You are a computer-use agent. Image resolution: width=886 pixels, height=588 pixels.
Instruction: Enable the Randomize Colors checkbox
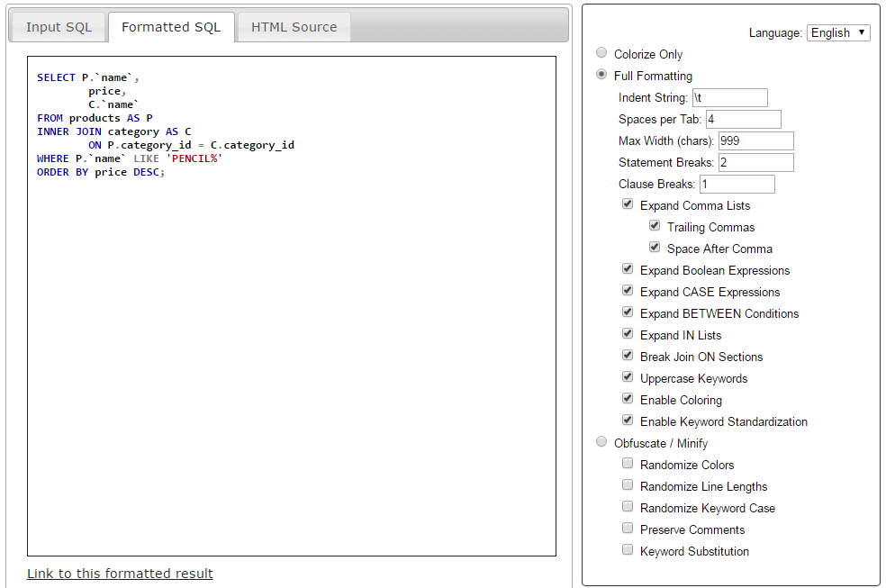click(628, 464)
